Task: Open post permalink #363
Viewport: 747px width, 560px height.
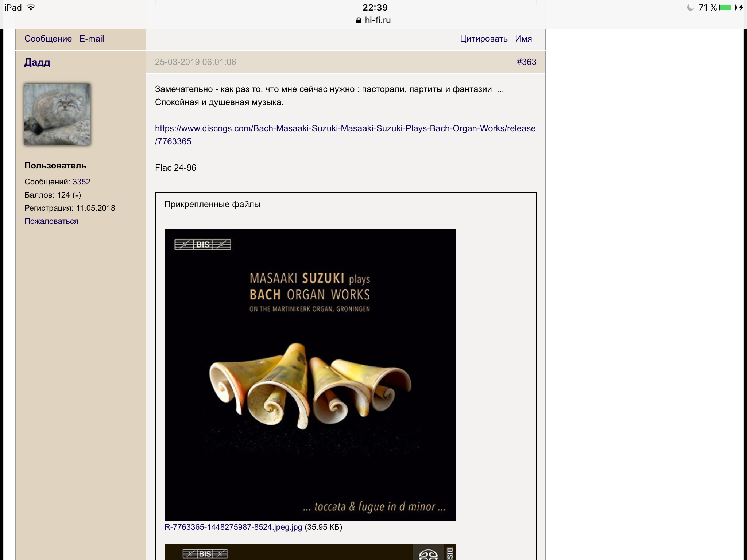Action: pyautogui.click(x=526, y=62)
